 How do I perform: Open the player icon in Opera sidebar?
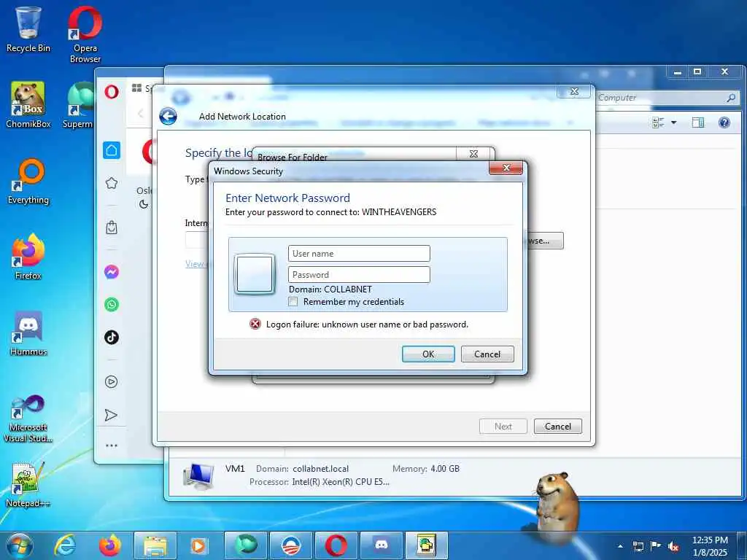pyautogui.click(x=112, y=381)
